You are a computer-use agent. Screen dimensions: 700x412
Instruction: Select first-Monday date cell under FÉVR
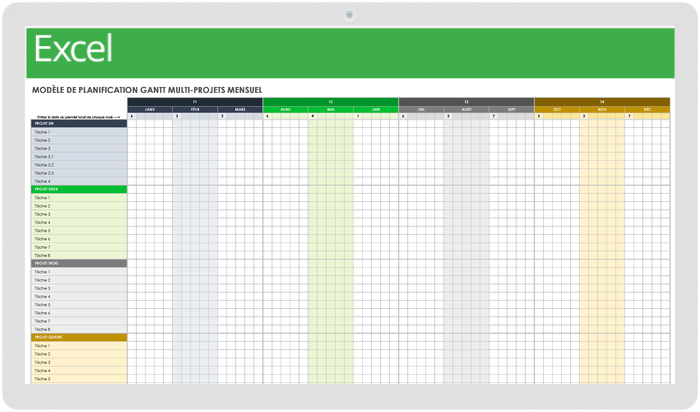point(177,116)
